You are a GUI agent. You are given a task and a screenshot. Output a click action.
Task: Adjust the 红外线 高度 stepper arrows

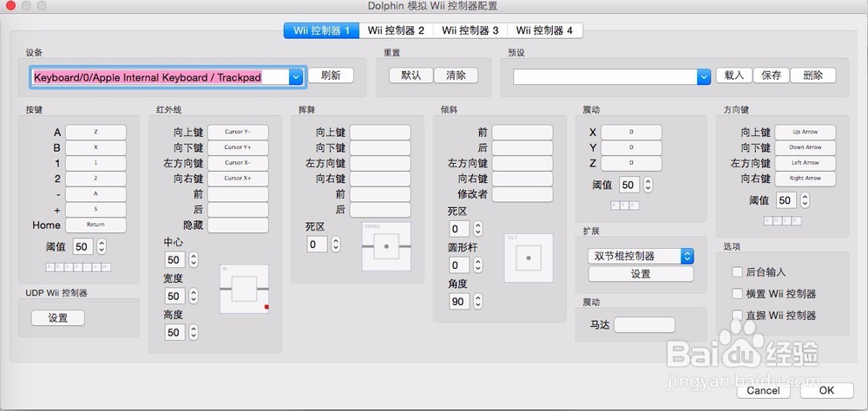click(194, 332)
